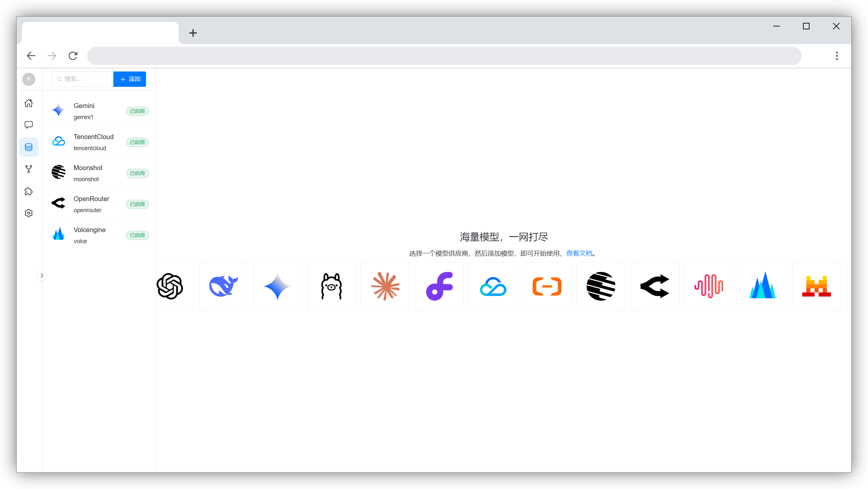
Task: Open a new browser tab
Action: coord(193,33)
